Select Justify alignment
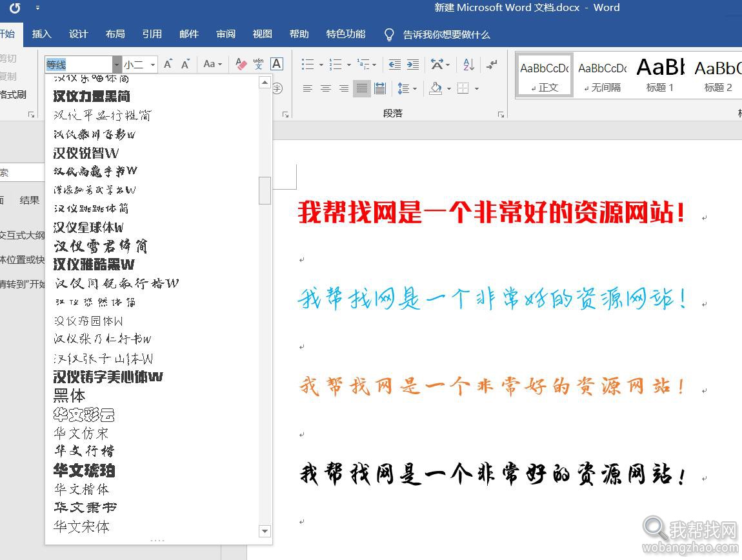Screen dimensions: 742x560 362,88
